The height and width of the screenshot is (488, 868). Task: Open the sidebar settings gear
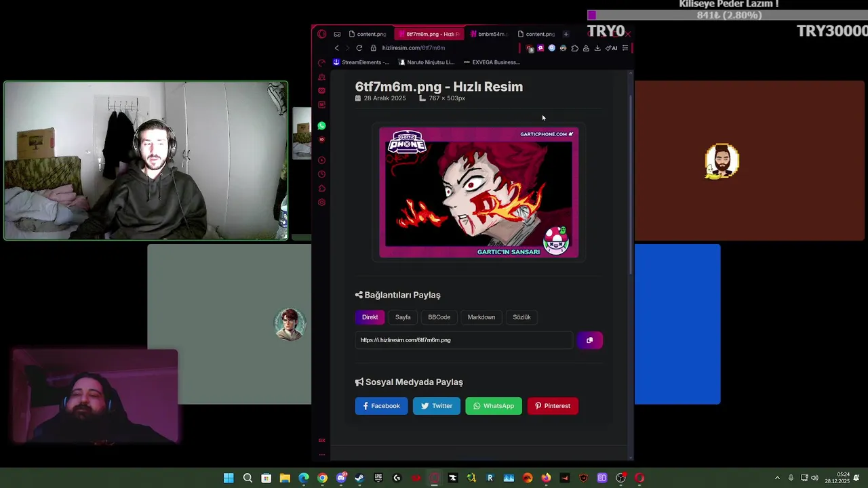[x=321, y=202]
